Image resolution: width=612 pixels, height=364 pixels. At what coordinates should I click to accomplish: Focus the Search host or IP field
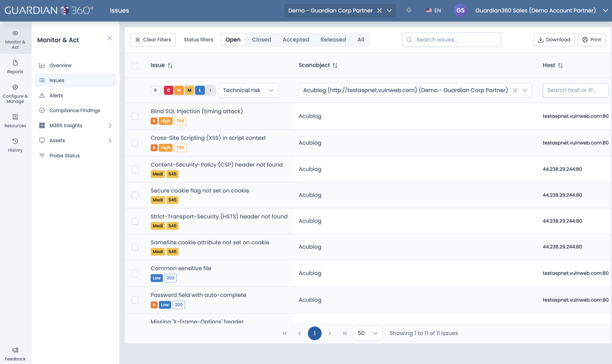tap(575, 90)
